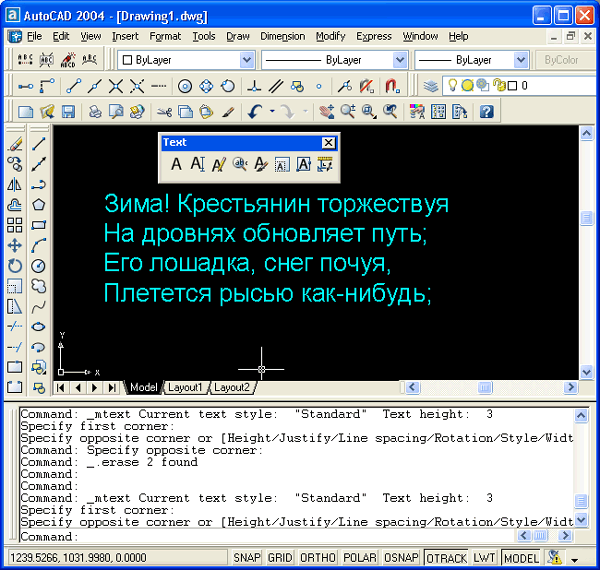Select the Multiline Text tool in Text toolbar
The image size is (600, 570).
175,165
